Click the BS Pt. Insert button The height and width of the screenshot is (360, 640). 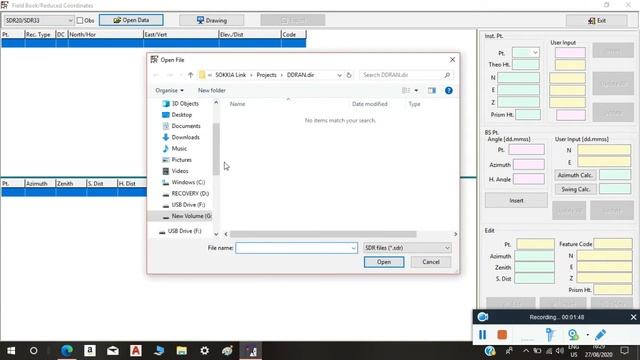tap(516, 201)
